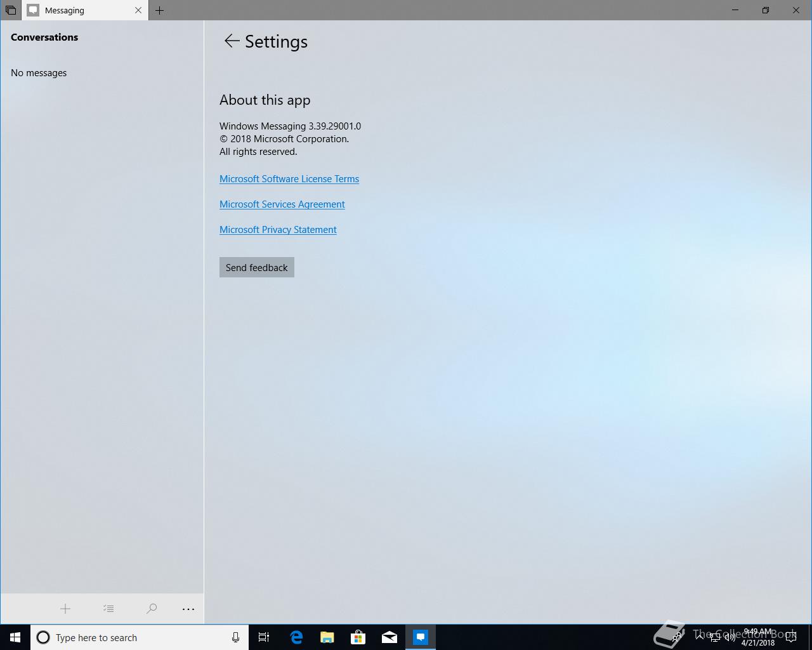812x650 pixels.
Task: Open the tab sets icon in title bar
Action: (x=11, y=10)
